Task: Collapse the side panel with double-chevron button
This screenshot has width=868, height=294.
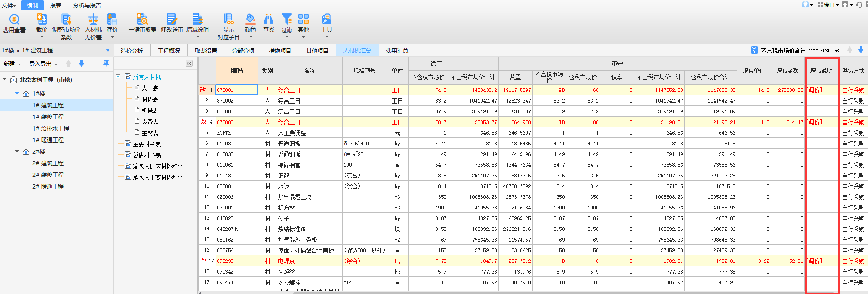Action: coord(189,64)
